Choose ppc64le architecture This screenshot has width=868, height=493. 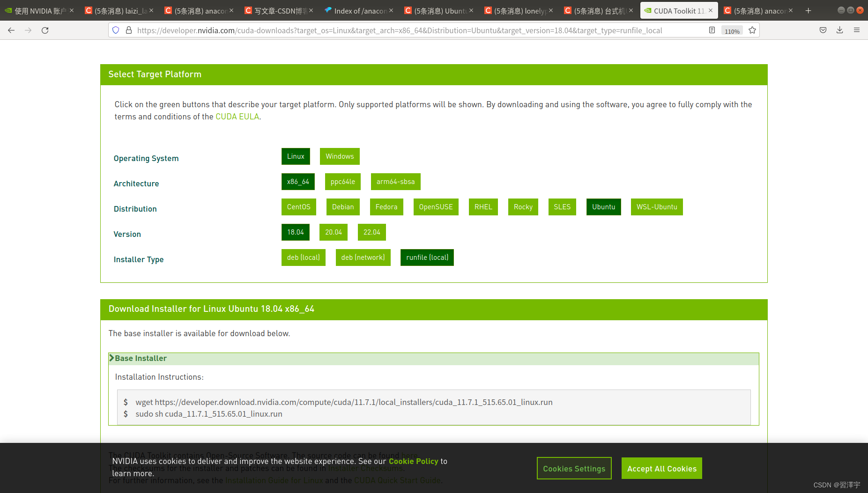pos(342,182)
